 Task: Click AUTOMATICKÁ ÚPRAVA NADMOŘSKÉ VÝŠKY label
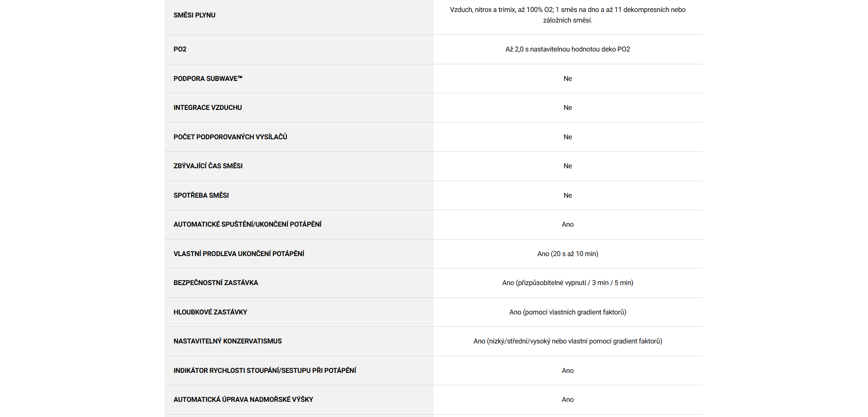point(243,400)
